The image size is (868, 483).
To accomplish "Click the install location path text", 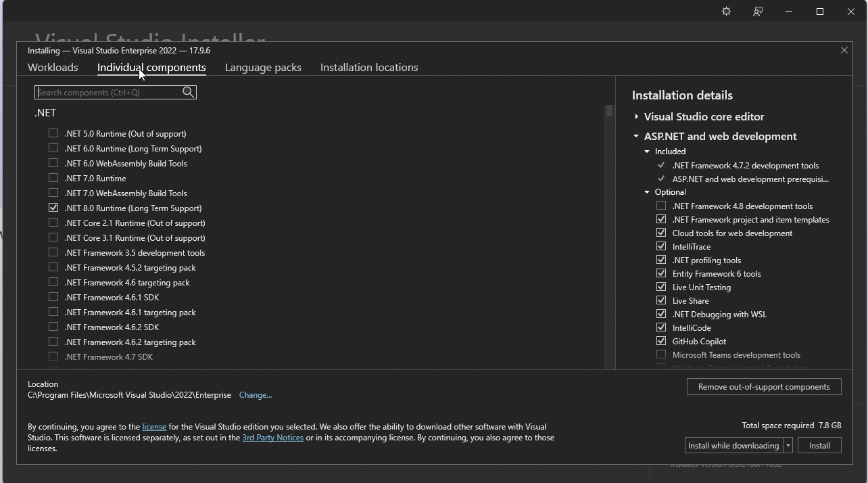I will (129, 395).
